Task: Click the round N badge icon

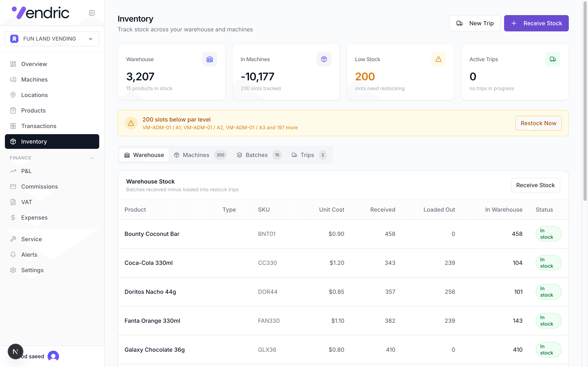Action: [15, 351]
